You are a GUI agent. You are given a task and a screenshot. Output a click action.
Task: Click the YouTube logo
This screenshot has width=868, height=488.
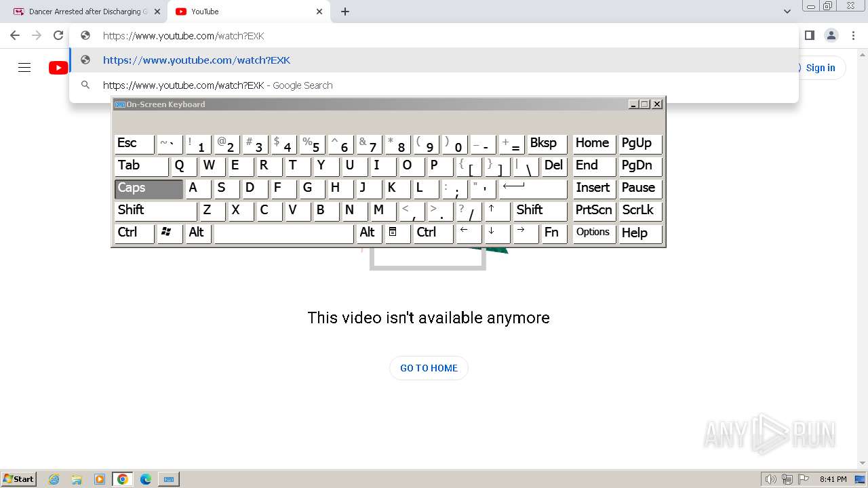click(x=58, y=68)
